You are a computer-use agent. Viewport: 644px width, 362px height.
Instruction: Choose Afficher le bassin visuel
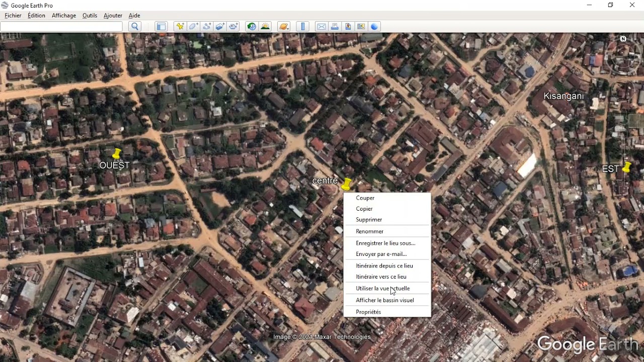pyautogui.click(x=387, y=300)
